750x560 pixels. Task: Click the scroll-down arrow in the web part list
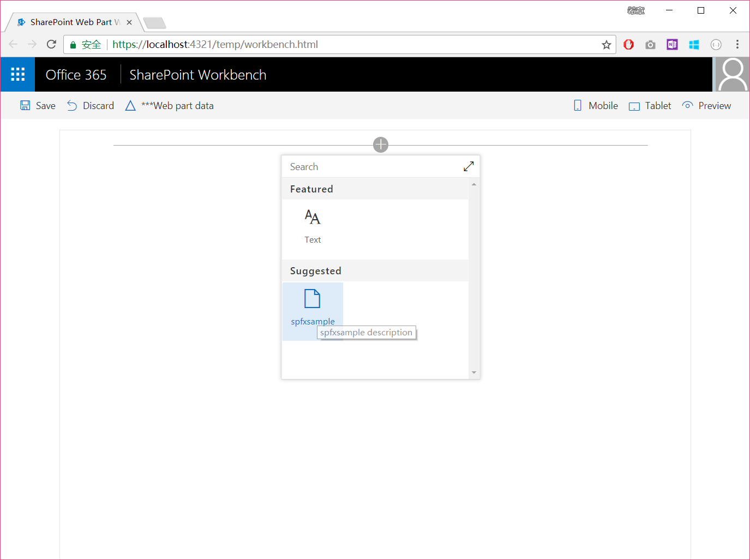(x=473, y=372)
